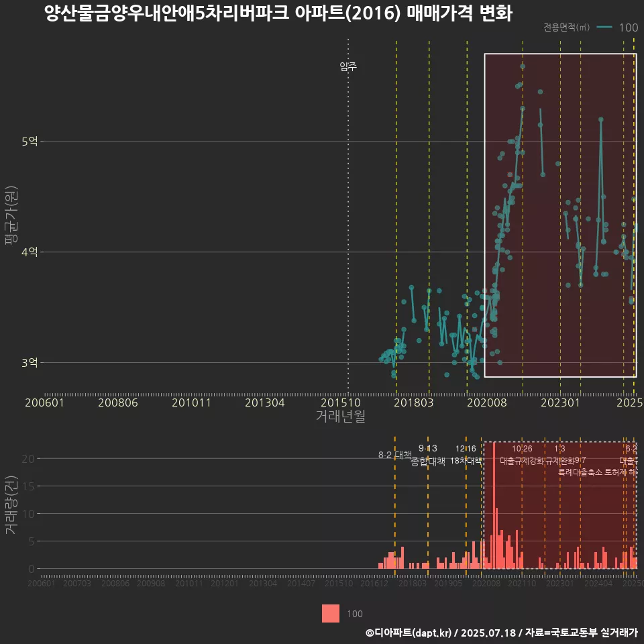Screen dimensions: 644x644
Task: Click 201612 on the volume chart x-axis
Action: [x=374, y=583]
